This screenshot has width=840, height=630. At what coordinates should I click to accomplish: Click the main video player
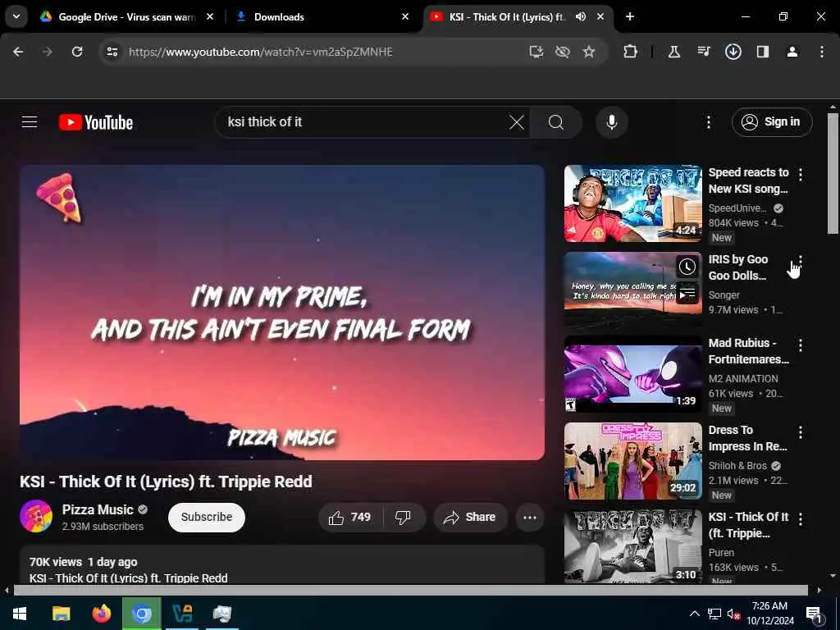tap(282, 313)
